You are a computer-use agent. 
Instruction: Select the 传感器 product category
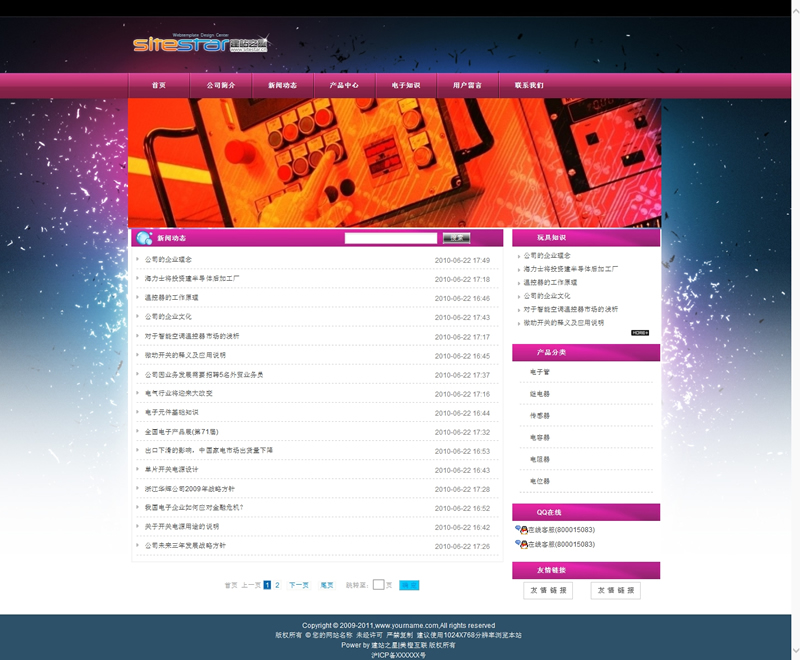(540, 416)
